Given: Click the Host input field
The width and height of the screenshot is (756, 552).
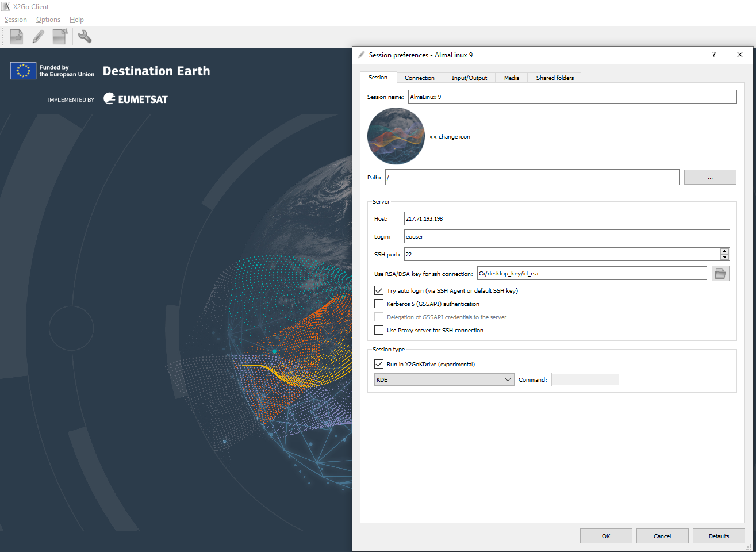Looking at the screenshot, I should [567, 218].
